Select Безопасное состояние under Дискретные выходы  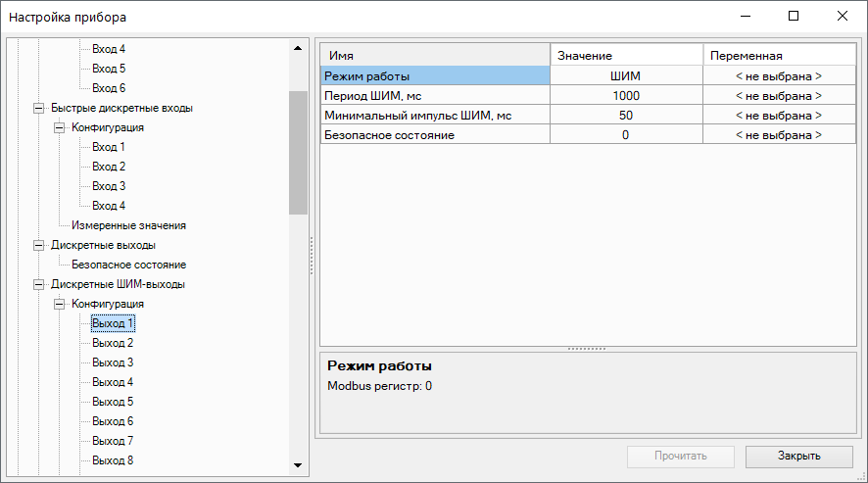(x=128, y=265)
